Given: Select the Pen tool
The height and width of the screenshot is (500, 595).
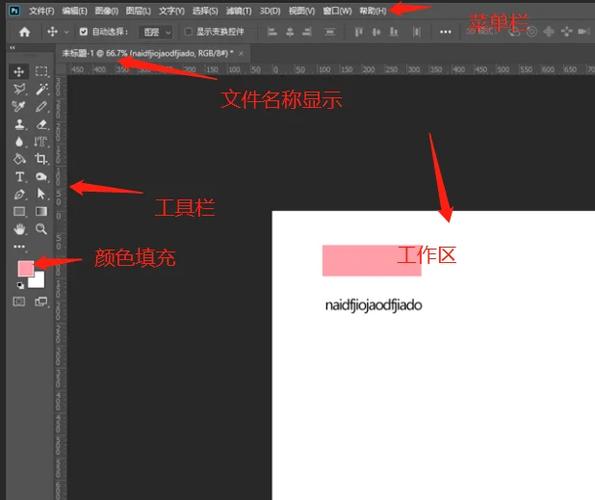Looking at the screenshot, I should [x=19, y=194].
